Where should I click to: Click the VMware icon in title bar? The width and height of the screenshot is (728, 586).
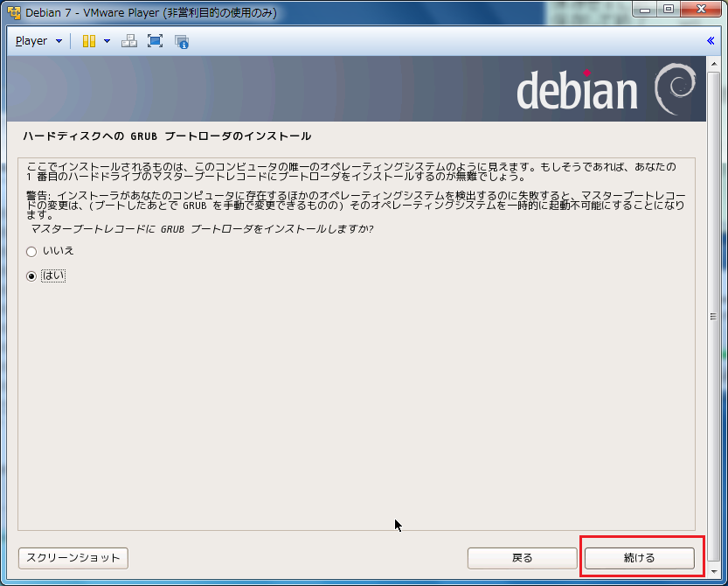pyautogui.click(x=13, y=12)
